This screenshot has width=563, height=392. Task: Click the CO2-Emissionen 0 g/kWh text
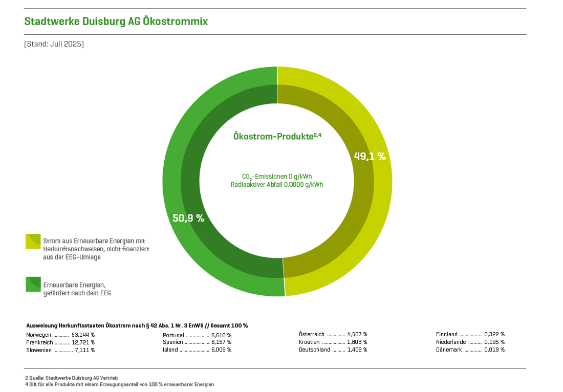[277, 176]
